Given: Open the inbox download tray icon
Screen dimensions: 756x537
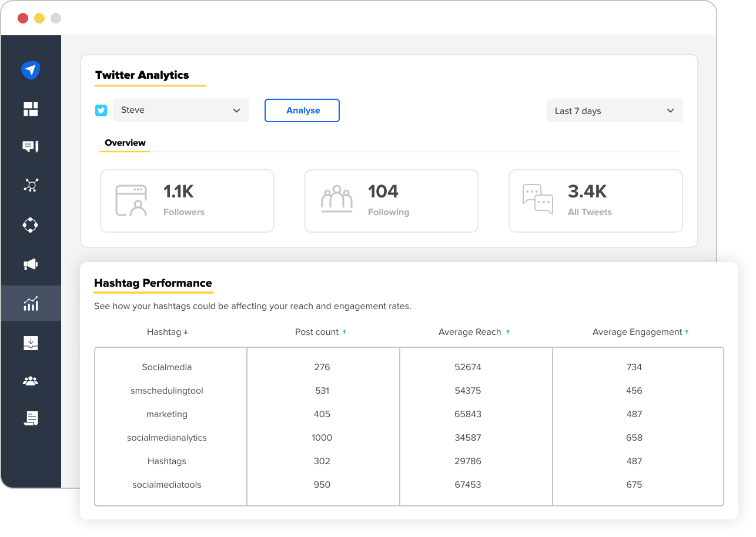Looking at the screenshot, I should coord(31,343).
